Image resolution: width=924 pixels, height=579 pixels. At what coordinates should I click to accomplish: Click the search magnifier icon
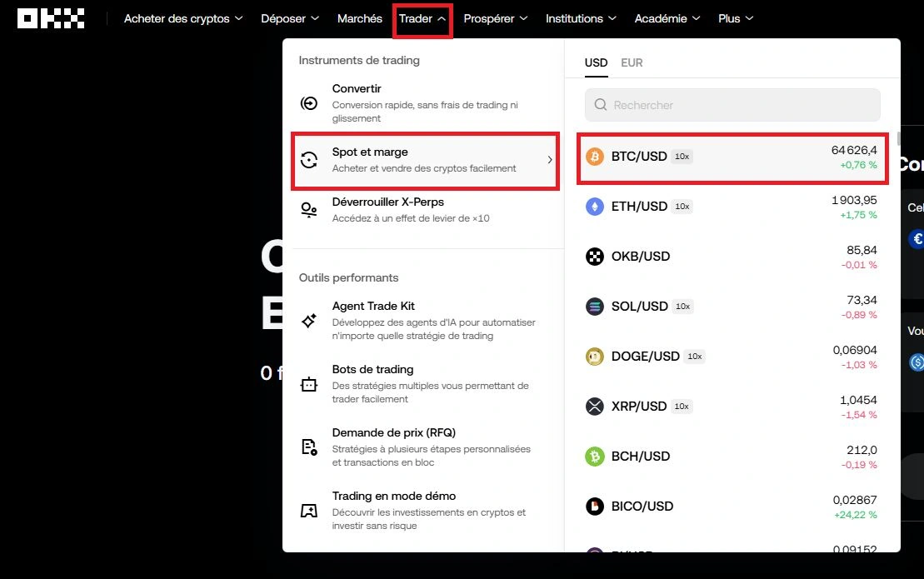tap(601, 105)
